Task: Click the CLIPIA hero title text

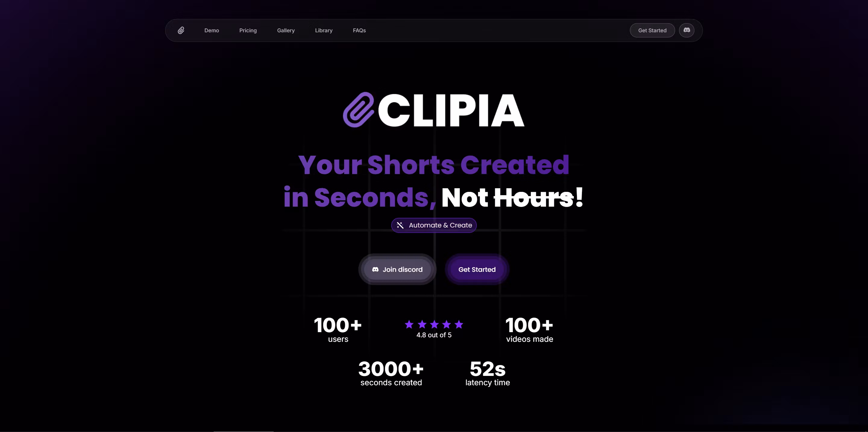Action: coord(451,110)
